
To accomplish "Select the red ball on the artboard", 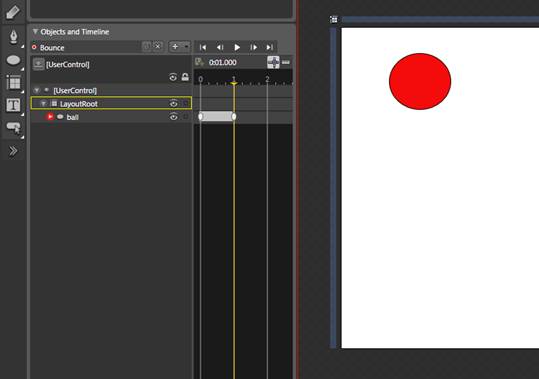I will [420, 81].
